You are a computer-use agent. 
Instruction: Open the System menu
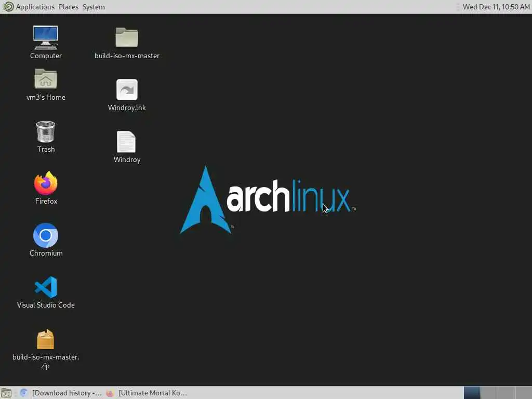point(94,7)
